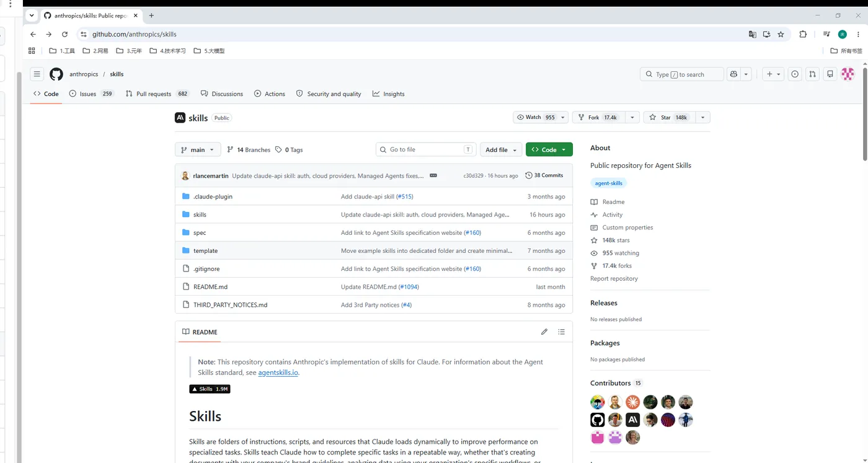The width and height of the screenshot is (868, 463).
Task: Reload the current page
Action: [x=64, y=34]
